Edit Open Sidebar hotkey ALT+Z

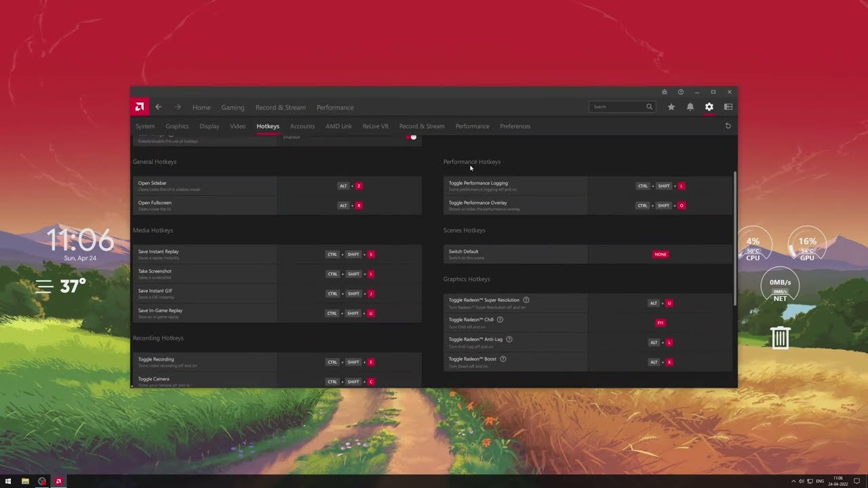pos(350,186)
